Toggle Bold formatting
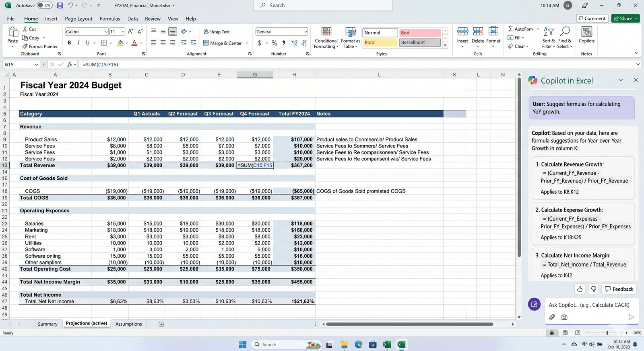 tap(69, 43)
